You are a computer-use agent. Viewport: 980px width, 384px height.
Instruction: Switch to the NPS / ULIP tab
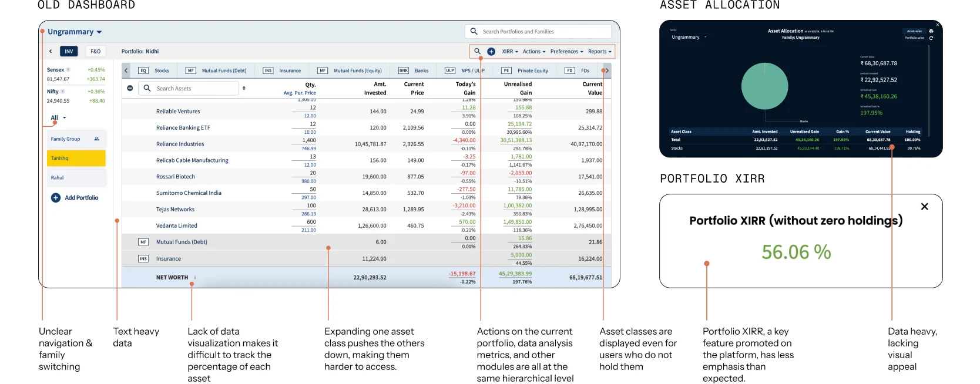[465, 70]
